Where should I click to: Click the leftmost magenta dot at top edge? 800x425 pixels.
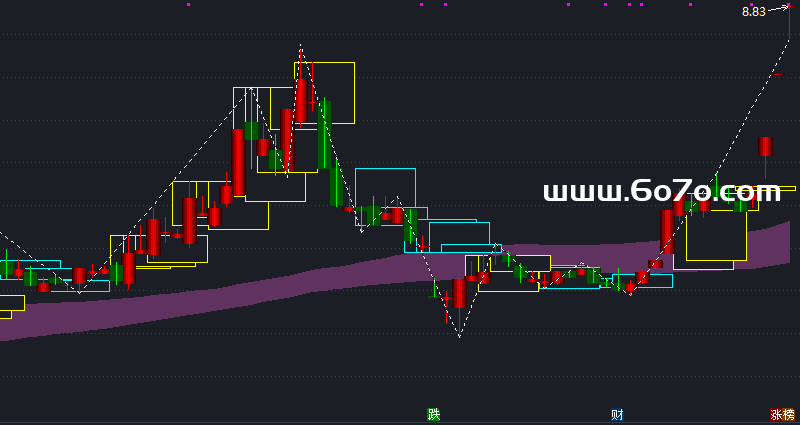tap(188, 5)
